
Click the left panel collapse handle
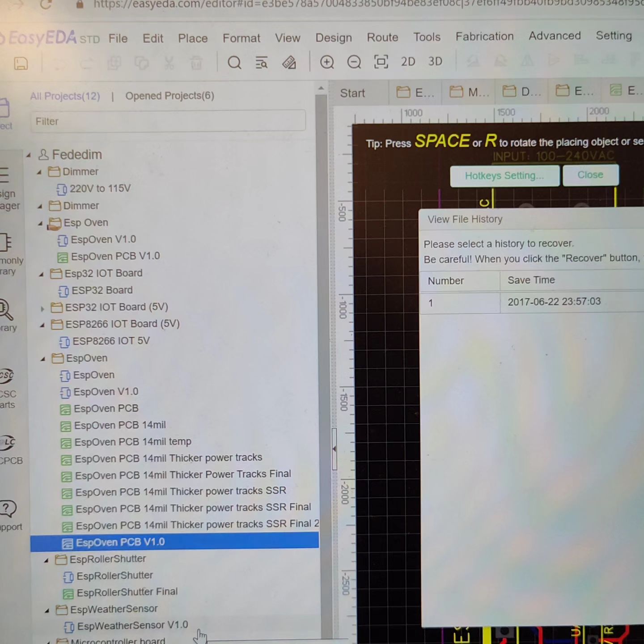click(x=334, y=449)
